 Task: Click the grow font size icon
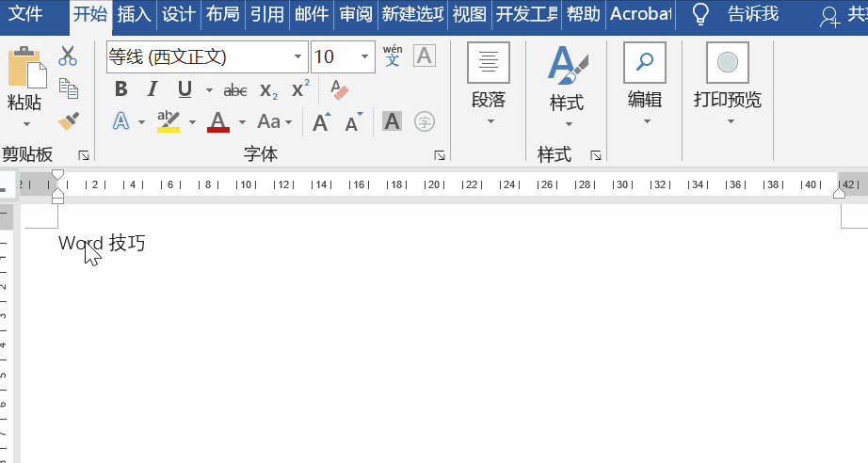pos(322,121)
